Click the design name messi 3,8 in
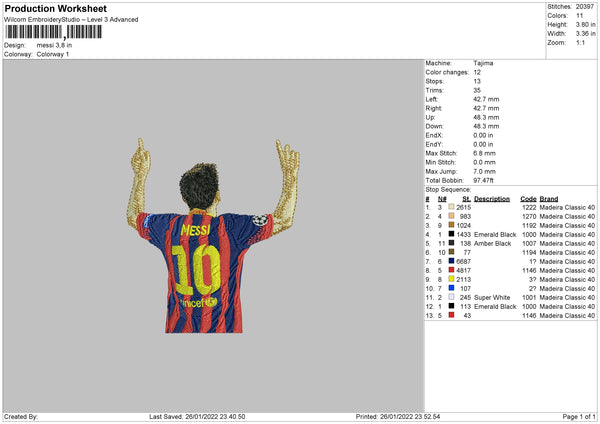600x424 pixels. pyautogui.click(x=54, y=45)
